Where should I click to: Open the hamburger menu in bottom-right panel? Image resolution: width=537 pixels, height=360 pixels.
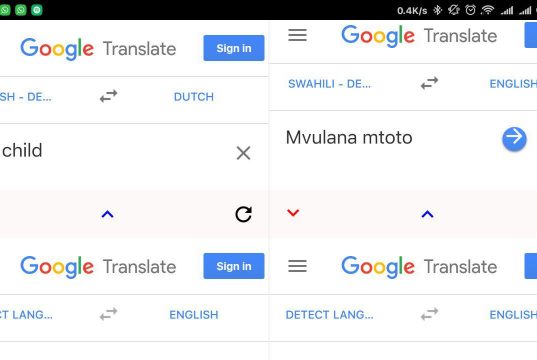[297, 266]
